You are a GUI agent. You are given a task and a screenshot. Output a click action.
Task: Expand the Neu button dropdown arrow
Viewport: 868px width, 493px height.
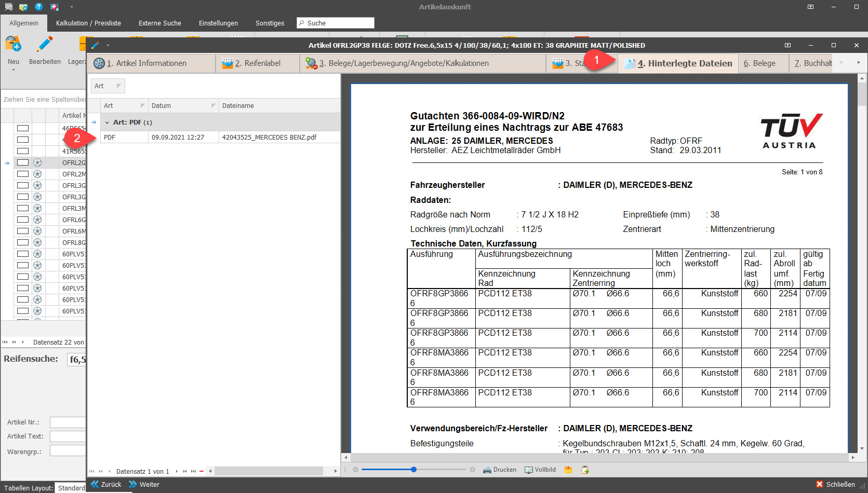click(13, 70)
